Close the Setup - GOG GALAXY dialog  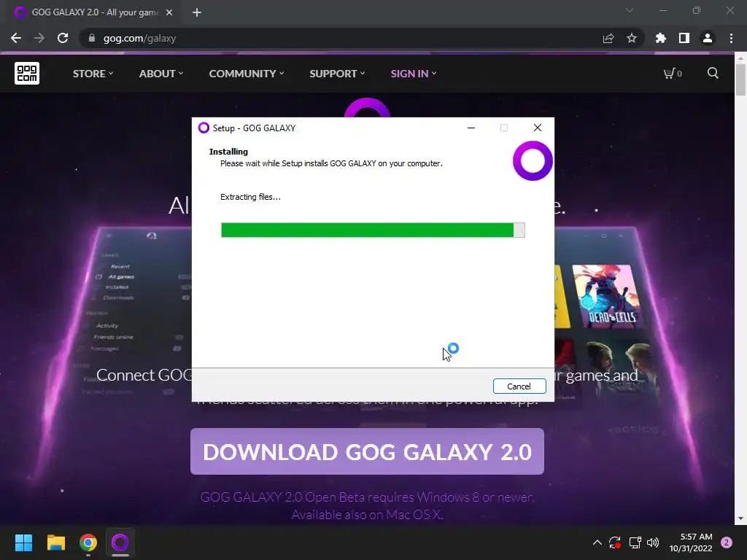538,128
